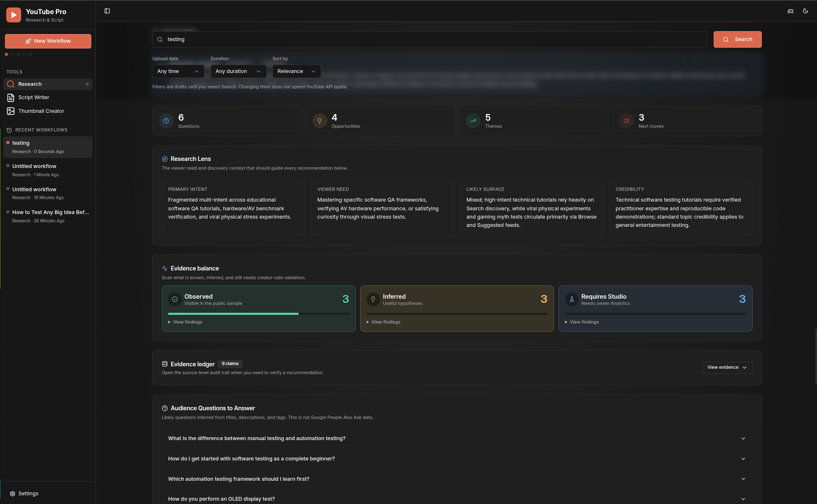Open the testing recent workflow

(x=48, y=147)
